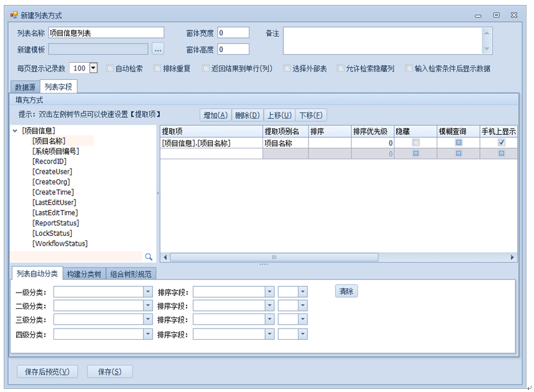Expand the 二级分类 sort field (排序字段) dropdown
Viewport: 534px width, 392px height.
click(269, 306)
